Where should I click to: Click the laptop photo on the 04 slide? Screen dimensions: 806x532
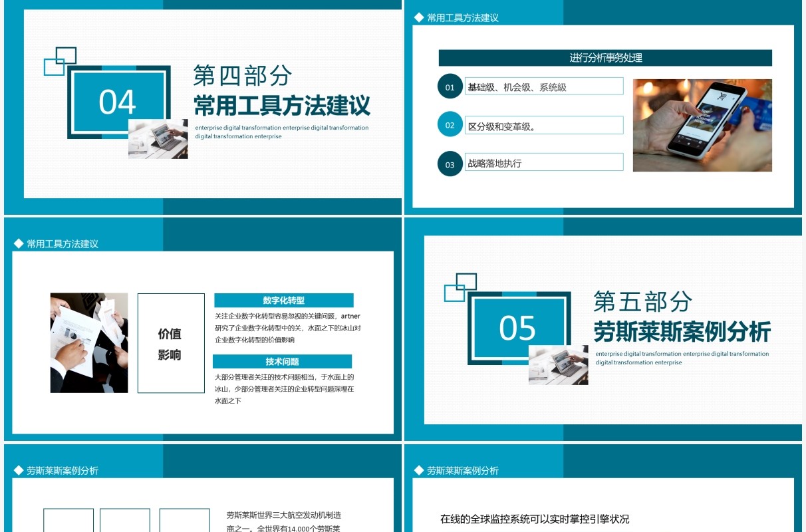pyautogui.click(x=158, y=139)
